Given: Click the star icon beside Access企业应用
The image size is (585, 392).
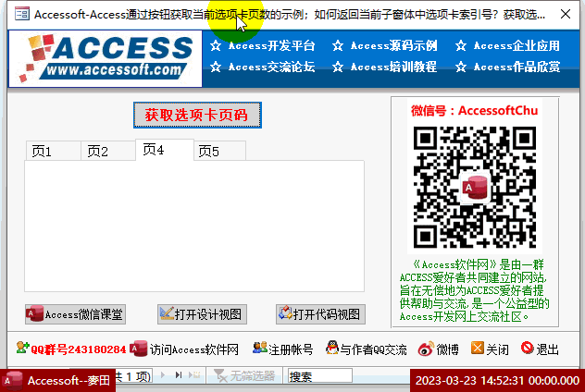Looking at the screenshot, I should (x=461, y=46).
